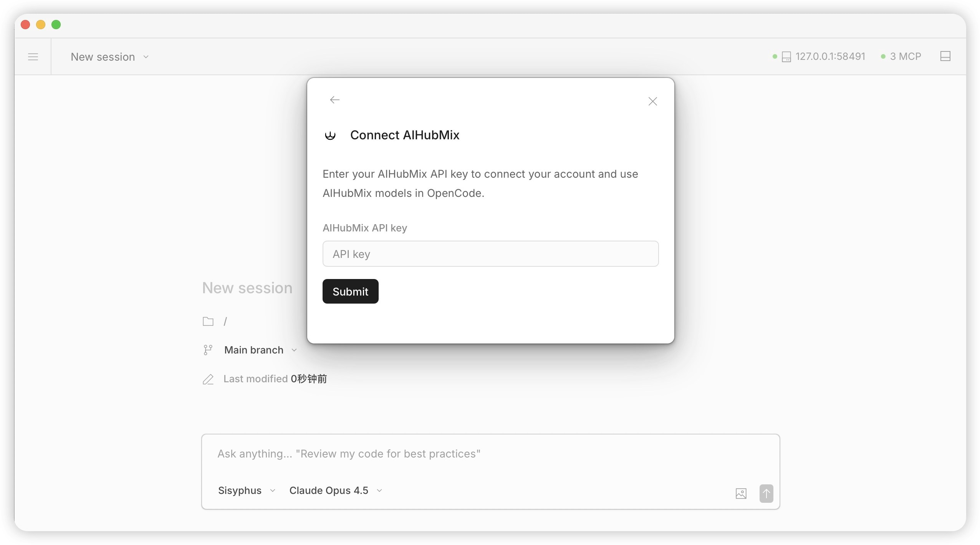Click the server status icon beside 127.0.0.1:58491
The width and height of the screenshot is (980, 545).
click(x=786, y=56)
